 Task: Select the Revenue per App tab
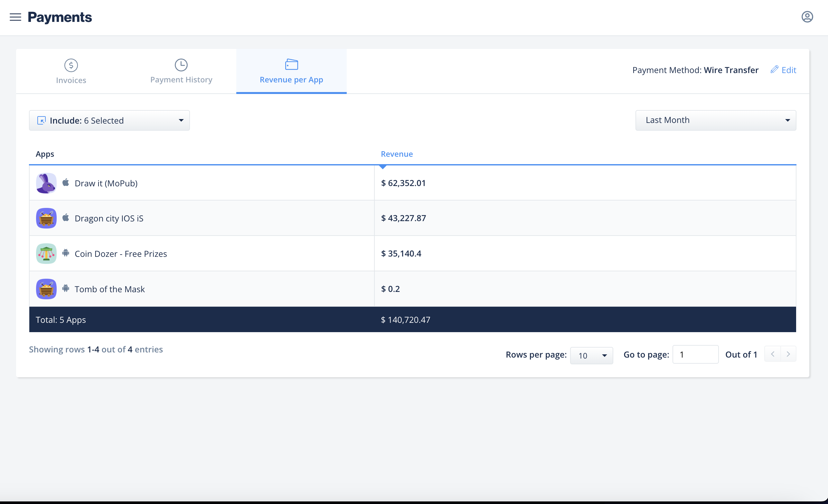(x=291, y=71)
